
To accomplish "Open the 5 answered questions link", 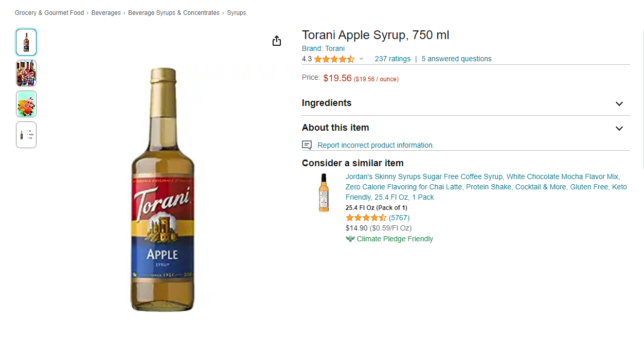I will click(x=456, y=59).
